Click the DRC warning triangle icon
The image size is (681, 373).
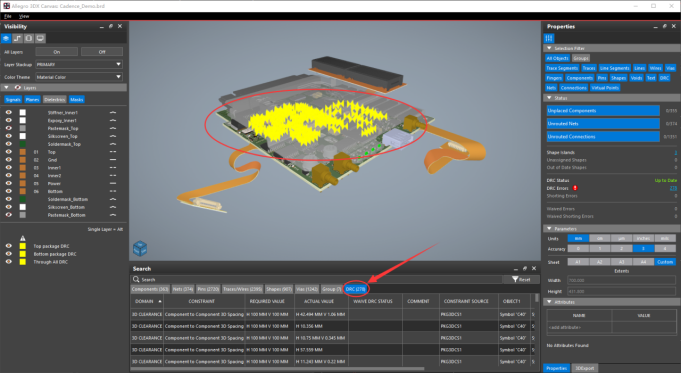click(23, 238)
